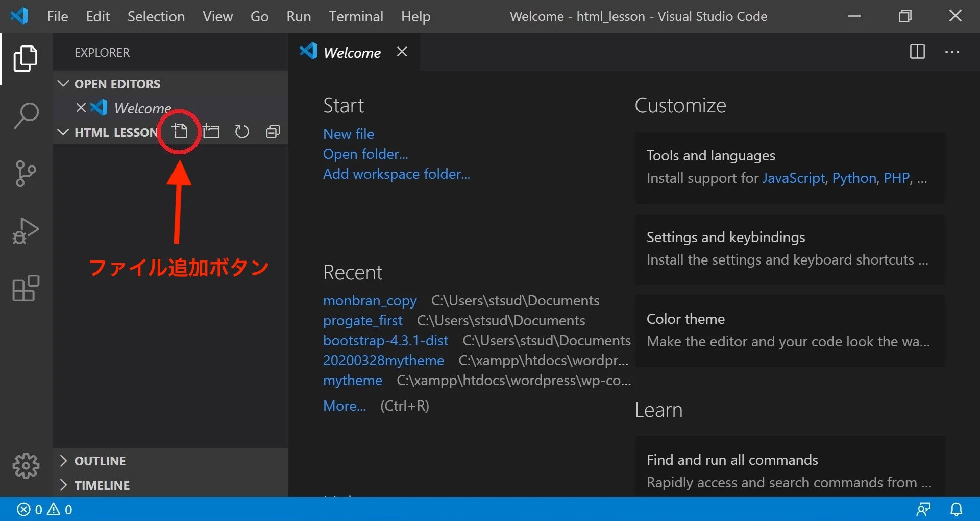Open the Source Control panel icon
Viewport: 980px width, 521px height.
click(x=25, y=174)
